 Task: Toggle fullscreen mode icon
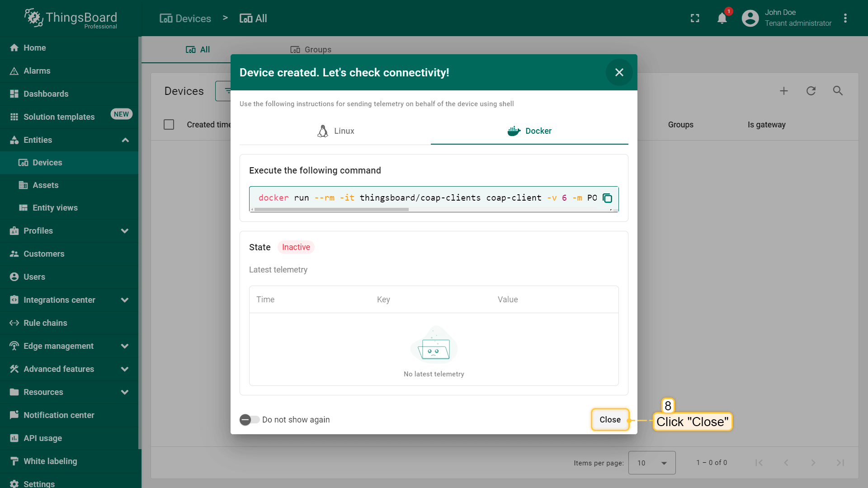click(695, 19)
